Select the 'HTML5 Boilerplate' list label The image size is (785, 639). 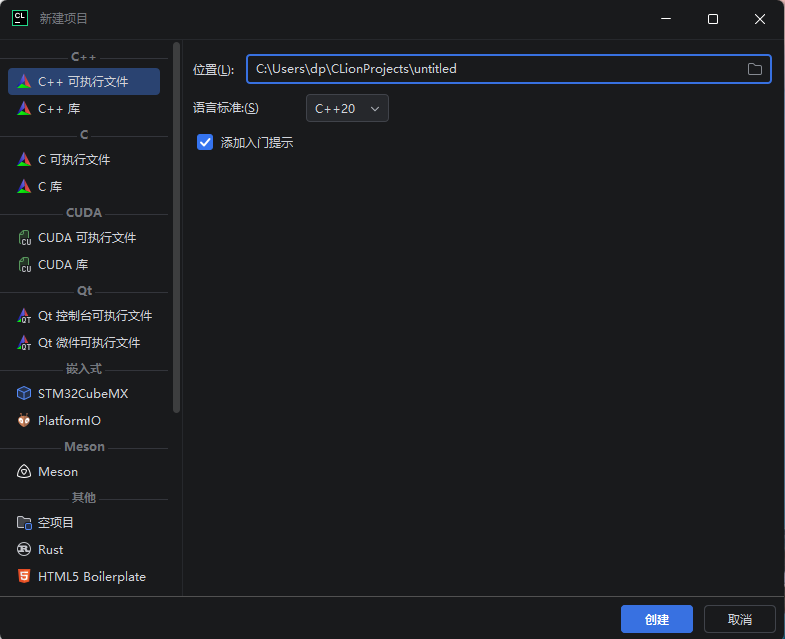coord(92,577)
